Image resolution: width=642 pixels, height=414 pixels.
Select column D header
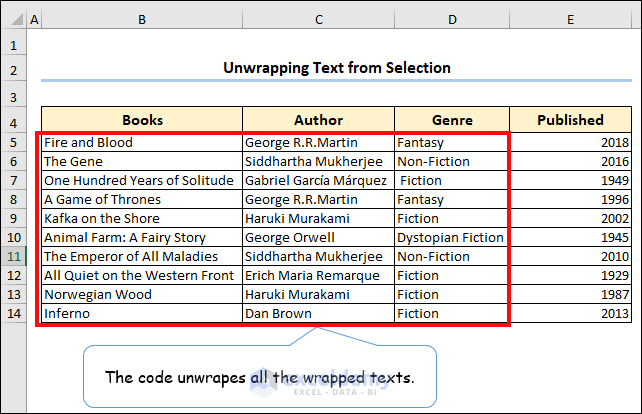(452, 19)
